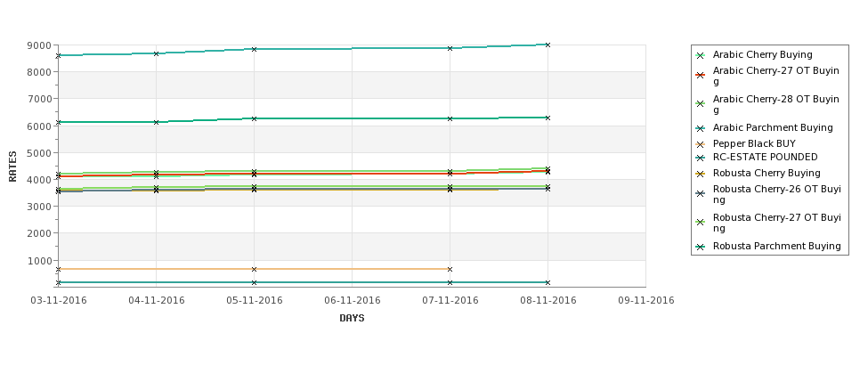This screenshot has height=382, width=868.
Task: Click the Arabic Cherry Buying legend marker
Action: click(701, 55)
